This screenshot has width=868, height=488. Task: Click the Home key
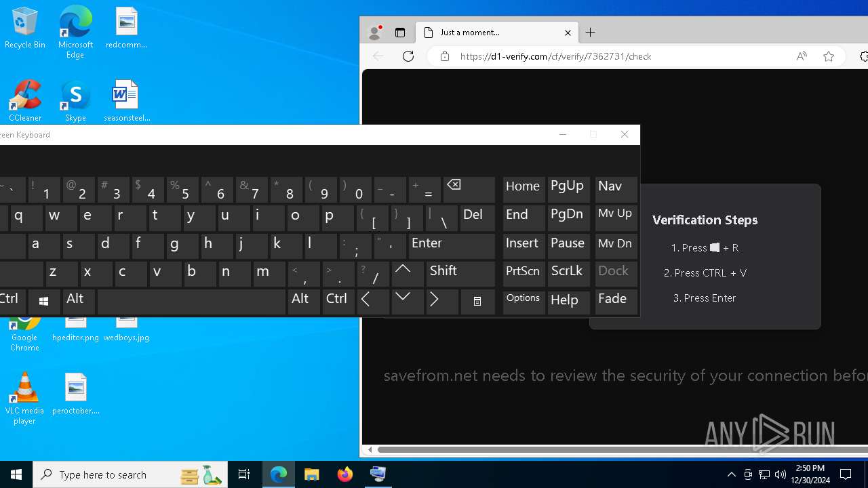524,189
